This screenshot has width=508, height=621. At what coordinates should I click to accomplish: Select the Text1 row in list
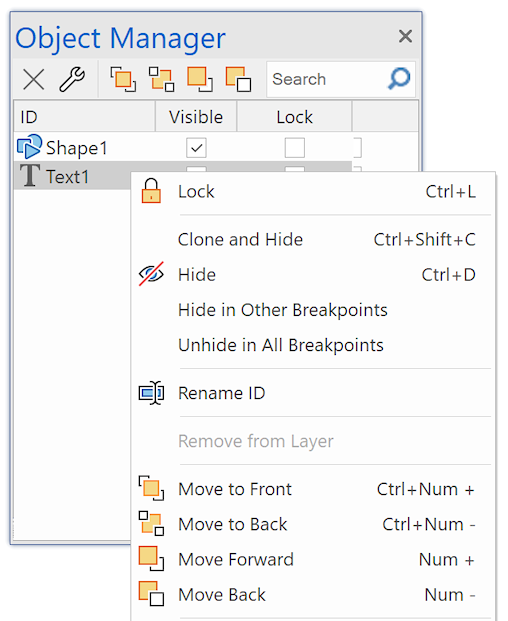pyautogui.click(x=72, y=176)
